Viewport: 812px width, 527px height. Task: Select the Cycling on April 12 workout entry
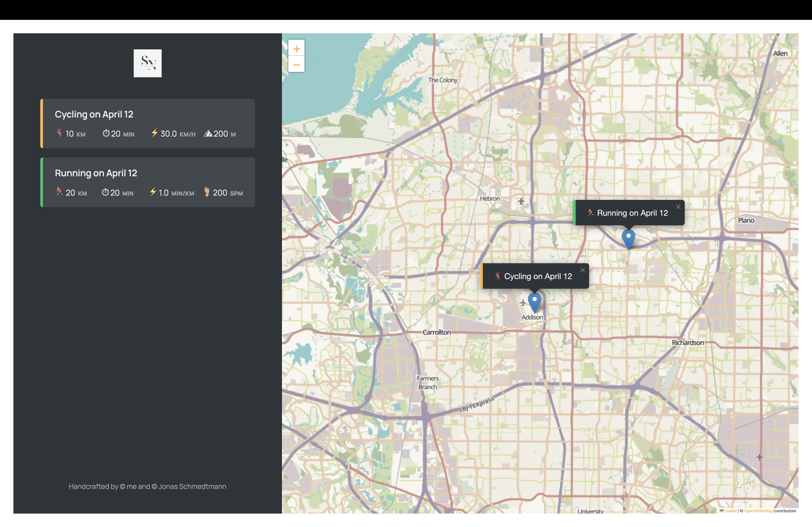click(x=147, y=123)
